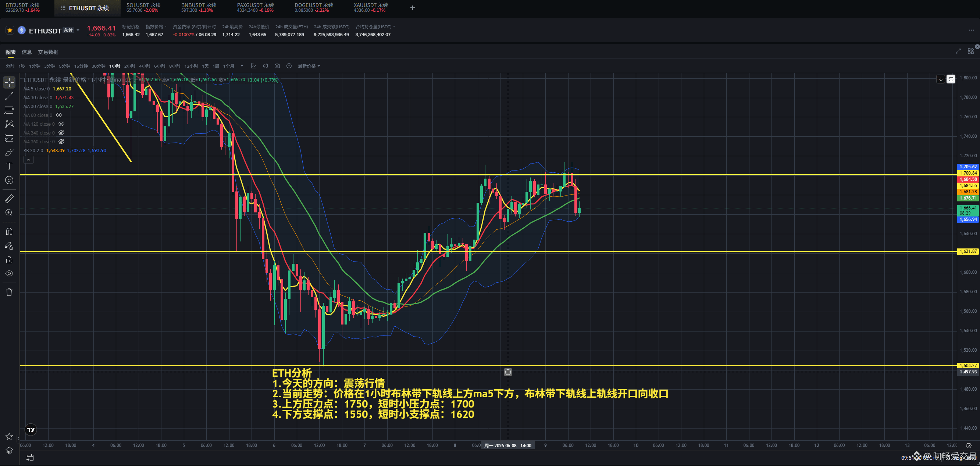Toggle favorite star for ETHUSDT
The image size is (980, 466).
[10, 31]
